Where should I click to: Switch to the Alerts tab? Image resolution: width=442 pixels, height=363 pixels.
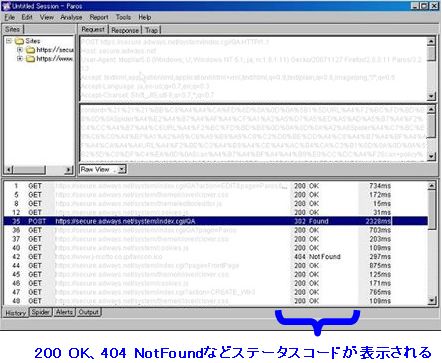click(x=64, y=312)
